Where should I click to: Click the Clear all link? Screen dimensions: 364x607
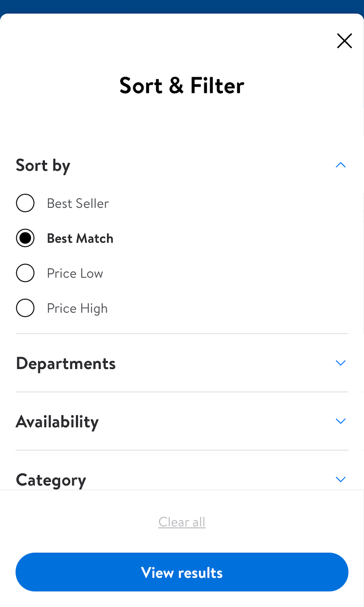pos(182,522)
